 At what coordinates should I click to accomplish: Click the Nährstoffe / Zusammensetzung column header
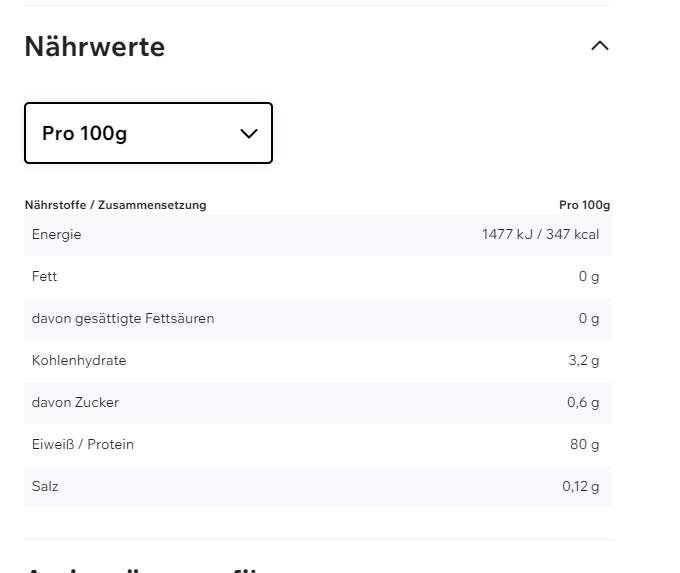(x=116, y=205)
